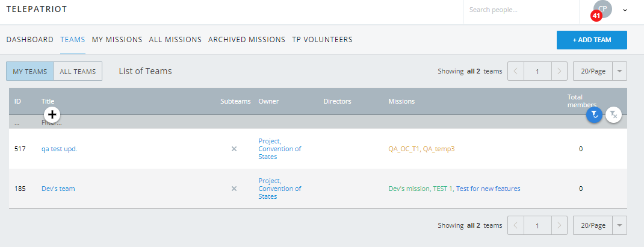The height and width of the screenshot is (247, 644).
Task: Click the subteams X icon for Dev's team
Action: pos(234,189)
